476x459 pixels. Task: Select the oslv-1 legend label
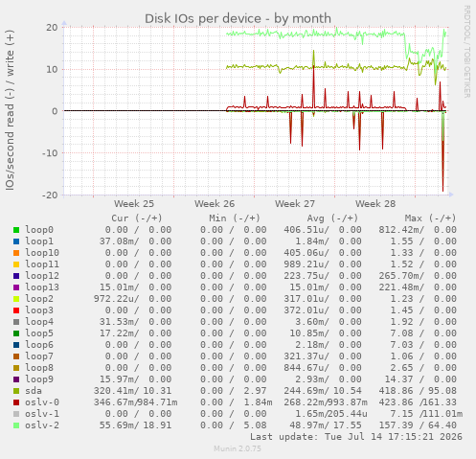click(x=42, y=414)
